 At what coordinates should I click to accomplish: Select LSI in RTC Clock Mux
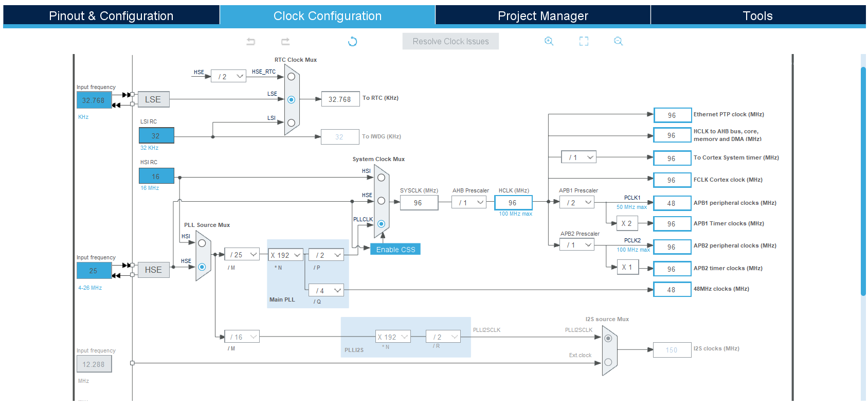pyautogui.click(x=291, y=123)
